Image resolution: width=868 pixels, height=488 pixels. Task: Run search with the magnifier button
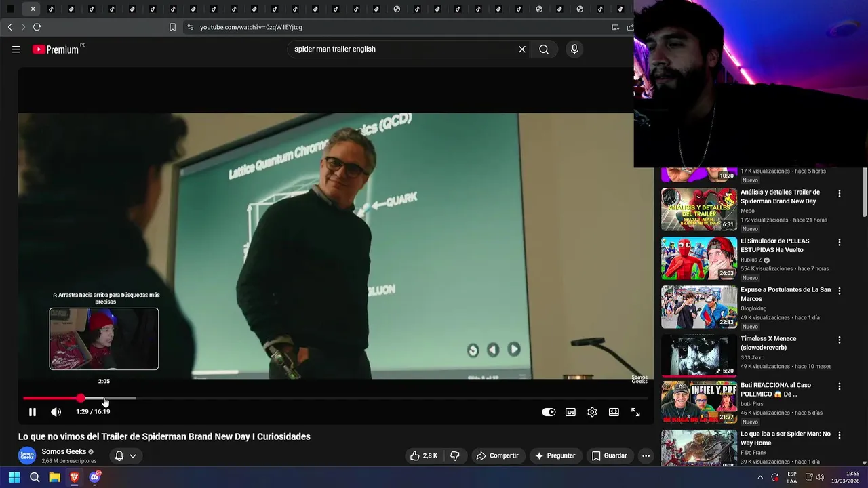point(544,49)
